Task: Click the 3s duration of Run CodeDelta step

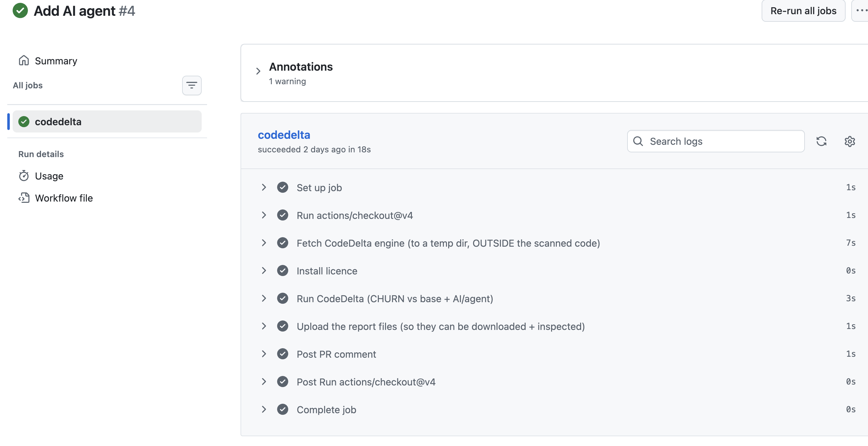Action: 850,298
